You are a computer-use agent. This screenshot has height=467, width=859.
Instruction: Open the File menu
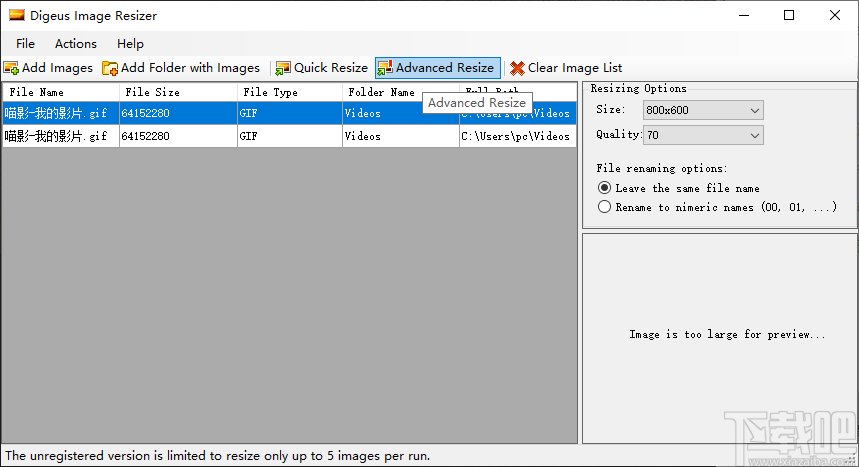click(25, 44)
